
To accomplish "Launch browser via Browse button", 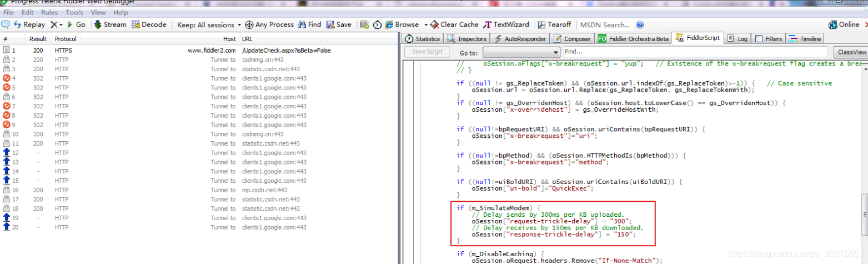I will (402, 24).
